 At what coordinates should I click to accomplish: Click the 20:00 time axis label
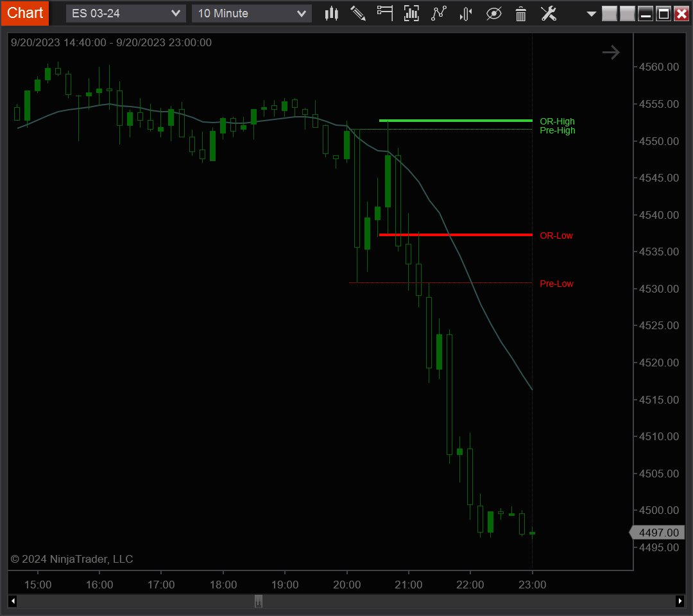[x=346, y=585]
